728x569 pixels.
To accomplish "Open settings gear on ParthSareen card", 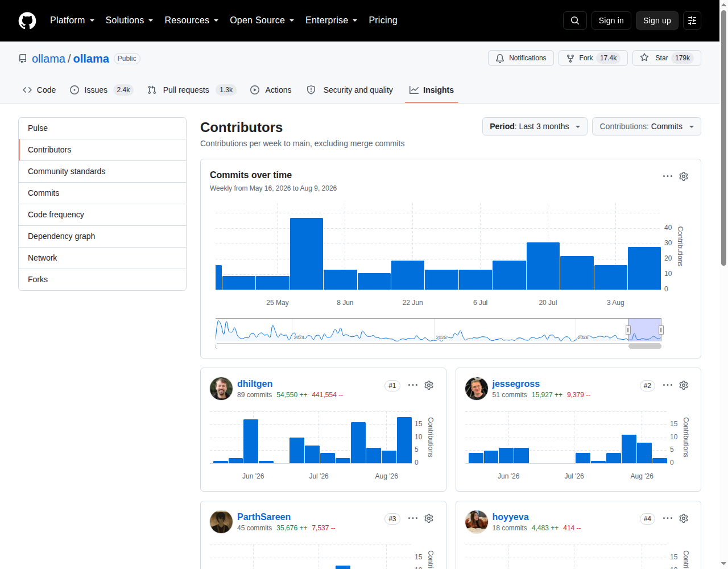I will pyautogui.click(x=429, y=518).
